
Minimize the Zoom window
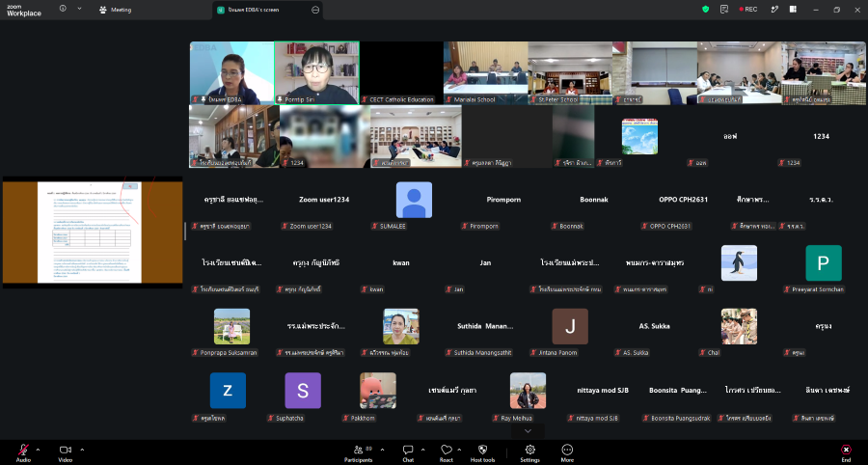[815, 10]
